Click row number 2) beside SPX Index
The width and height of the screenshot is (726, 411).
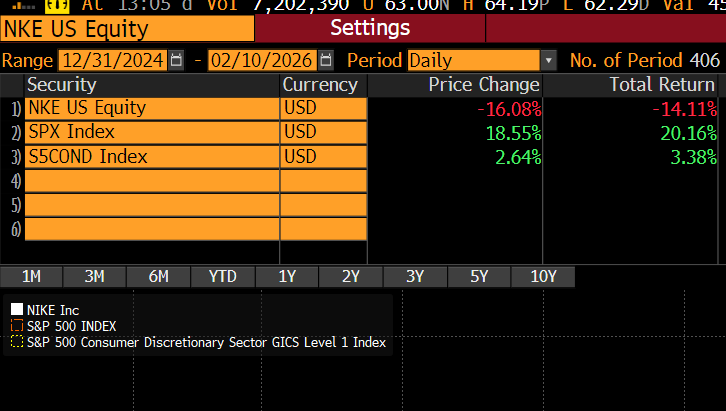point(16,133)
